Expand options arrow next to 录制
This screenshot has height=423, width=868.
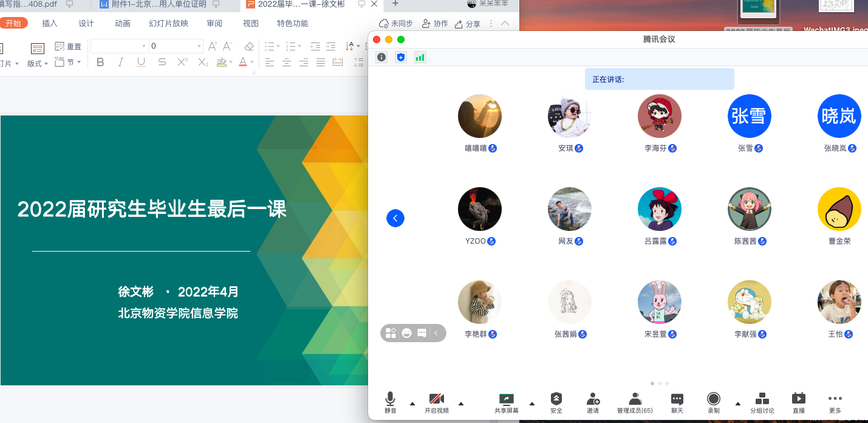(738, 403)
